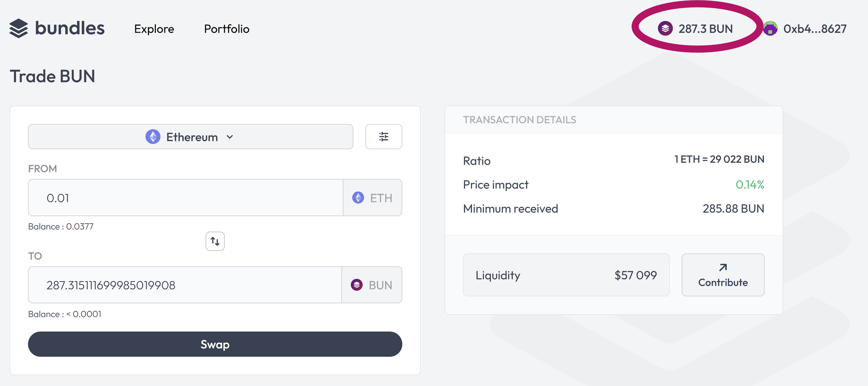Click the BUN balance icon in header
The image size is (868, 386).
coord(665,29)
